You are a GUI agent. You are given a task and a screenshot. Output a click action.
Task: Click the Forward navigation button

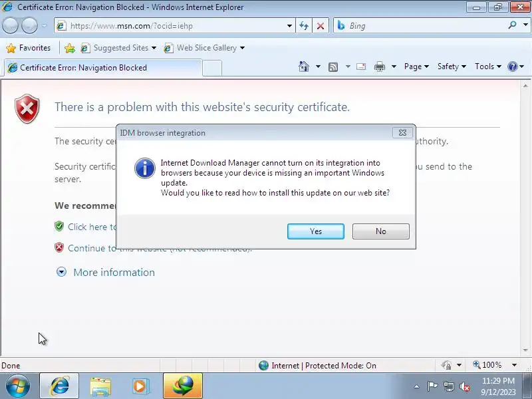click(29, 25)
